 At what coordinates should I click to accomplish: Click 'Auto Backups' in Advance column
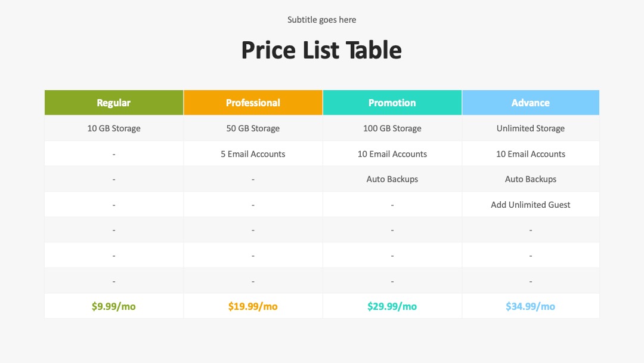(x=531, y=179)
